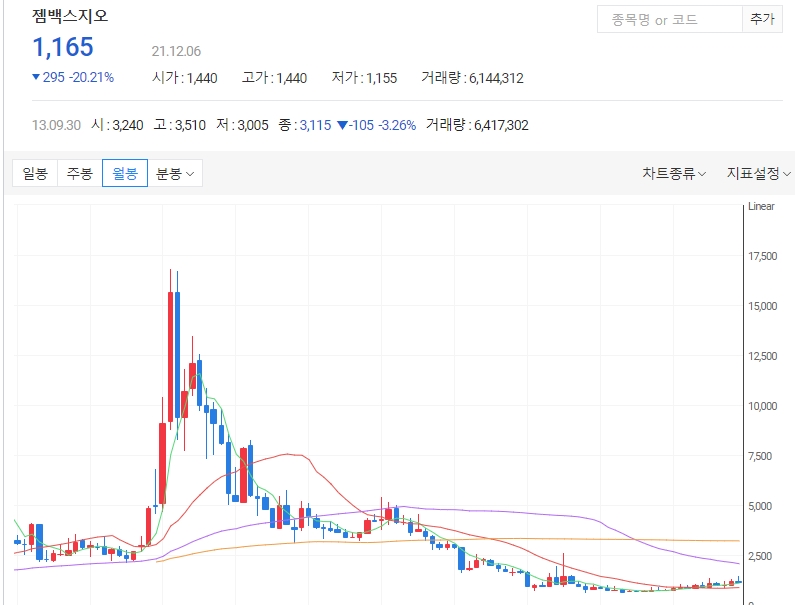The width and height of the screenshot is (795, 605).
Task: Open the 분봉 minute chart dropdown
Action: click(175, 173)
